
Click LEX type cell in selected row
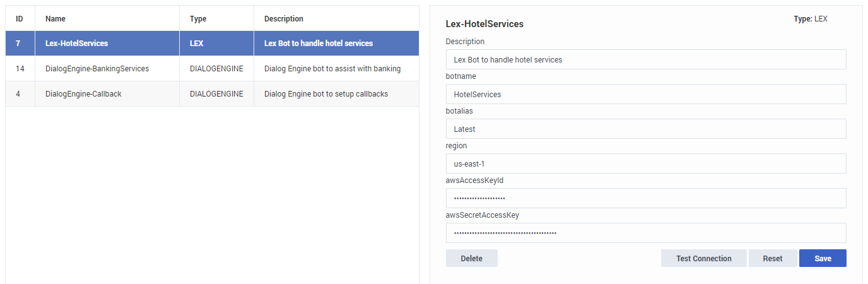(216, 44)
